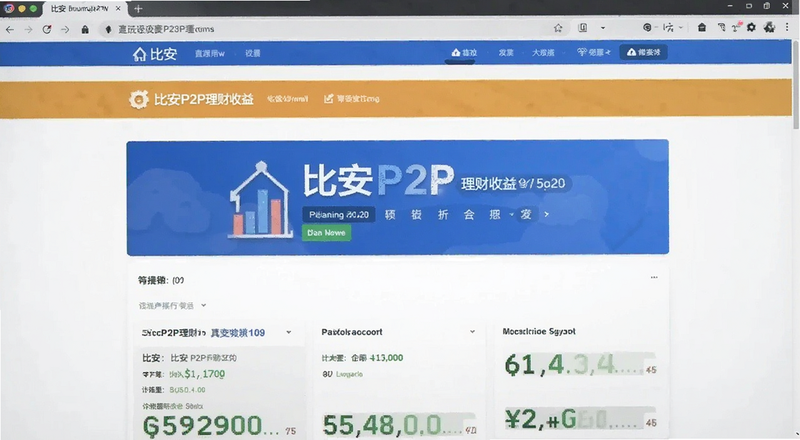Click the gear icon in the orange banner
Screen dimensions: 800x440
coord(138,99)
